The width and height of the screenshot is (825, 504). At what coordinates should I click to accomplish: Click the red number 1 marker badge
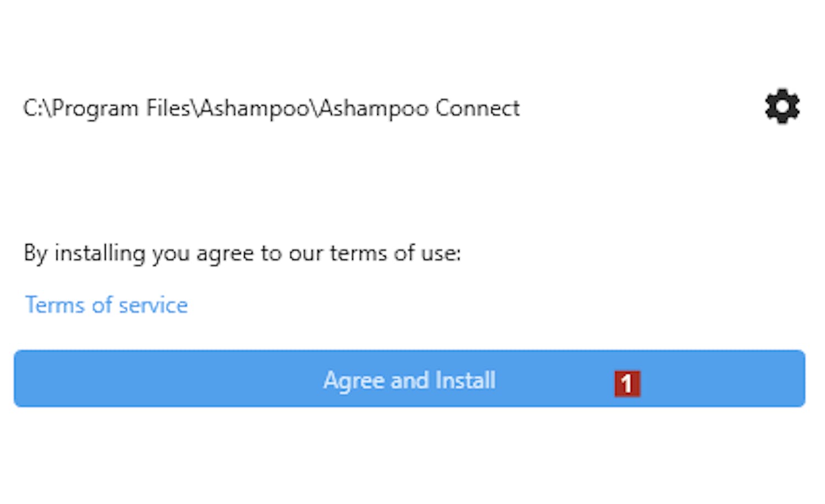coord(627,384)
